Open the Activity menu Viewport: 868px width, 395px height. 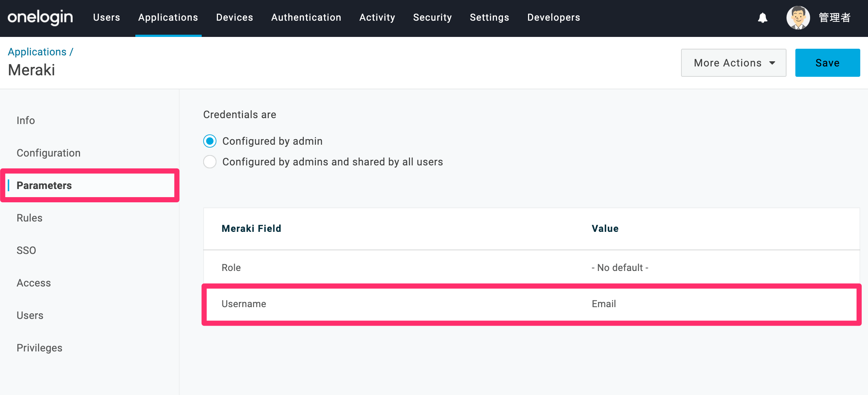click(377, 17)
